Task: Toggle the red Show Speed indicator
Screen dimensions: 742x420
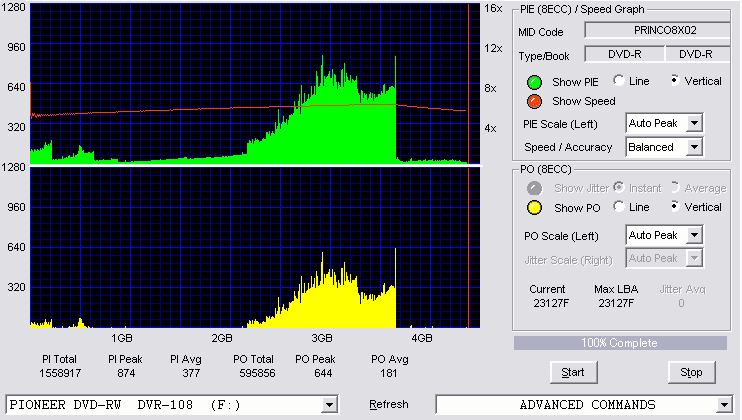Action: [534, 101]
